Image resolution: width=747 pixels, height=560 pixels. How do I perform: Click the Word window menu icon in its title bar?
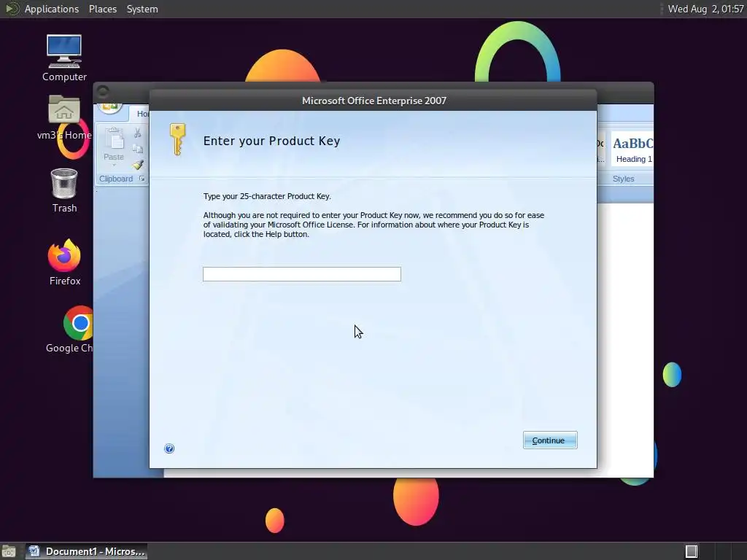point(103,91)
